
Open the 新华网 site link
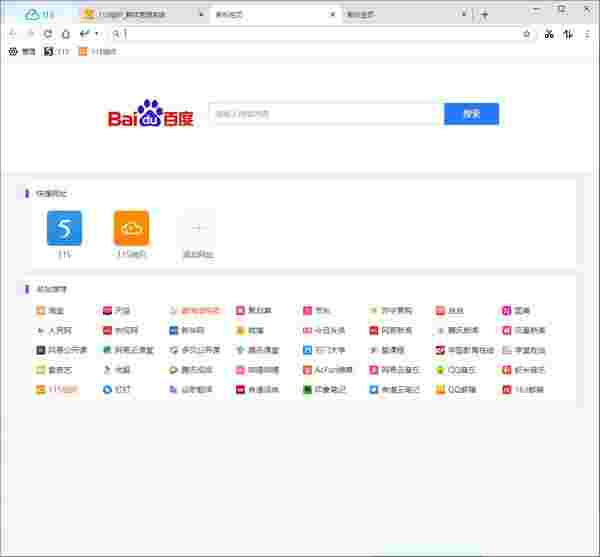[187, 331]
